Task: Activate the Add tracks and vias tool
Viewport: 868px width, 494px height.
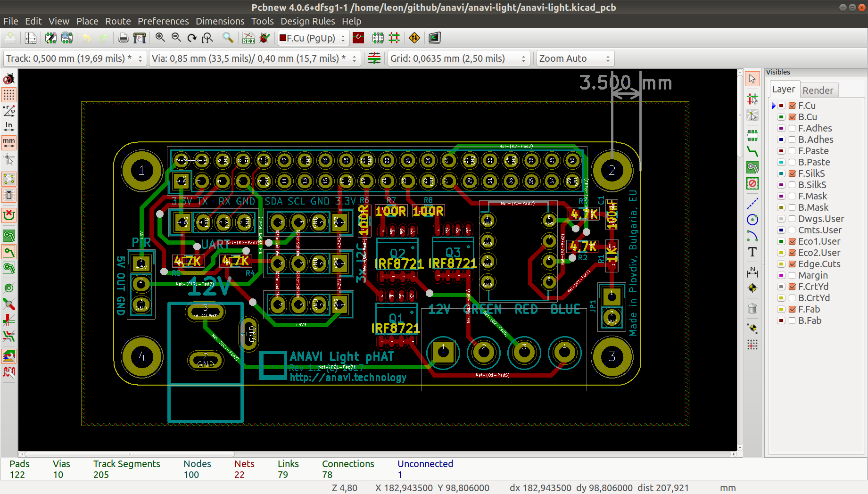Action: pyautogui.click(x=752, y=152)
